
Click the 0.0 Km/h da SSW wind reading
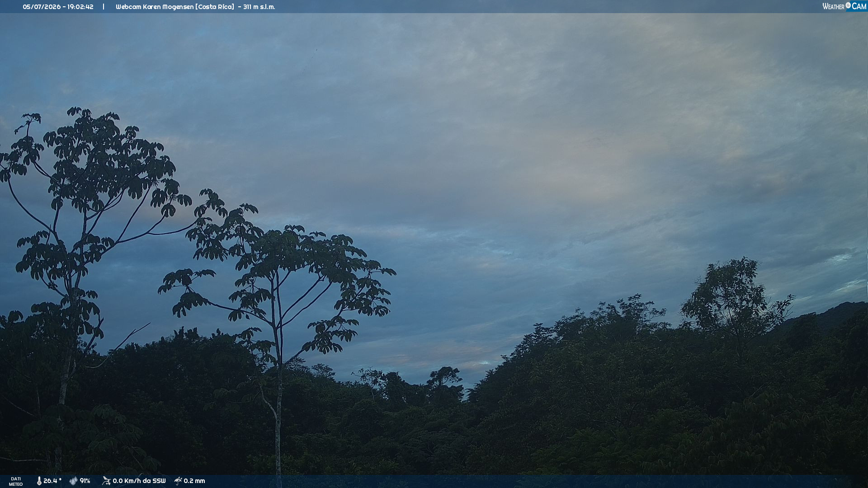point(139,481)
